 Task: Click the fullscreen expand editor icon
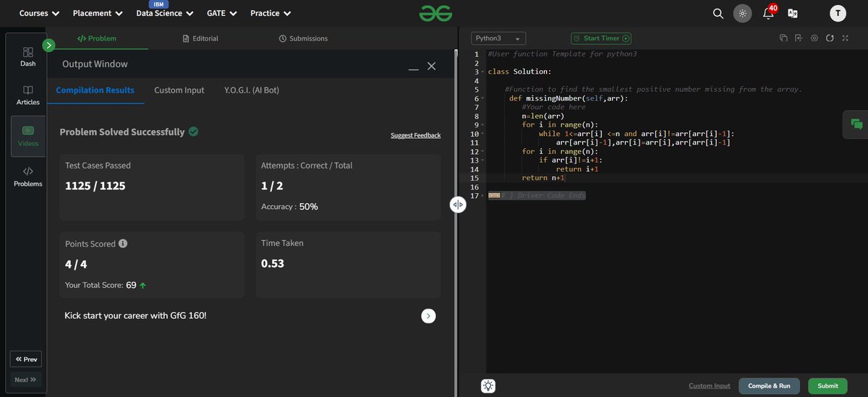click(844, 38)
